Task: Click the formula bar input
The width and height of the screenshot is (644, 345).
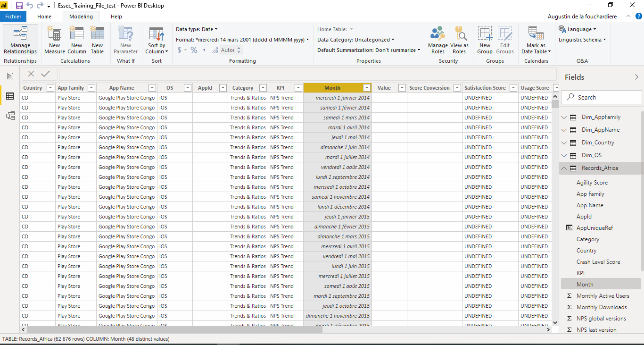Action: [x=307, y=74]
